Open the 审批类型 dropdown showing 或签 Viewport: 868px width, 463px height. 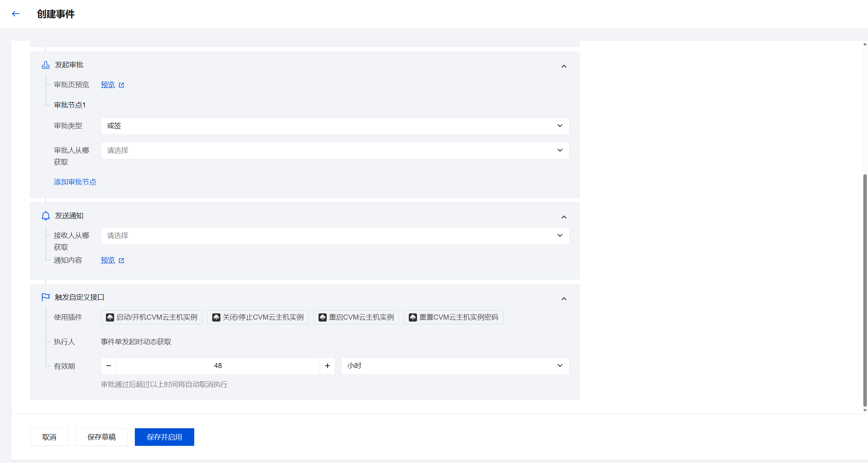(x=335, y=126)
